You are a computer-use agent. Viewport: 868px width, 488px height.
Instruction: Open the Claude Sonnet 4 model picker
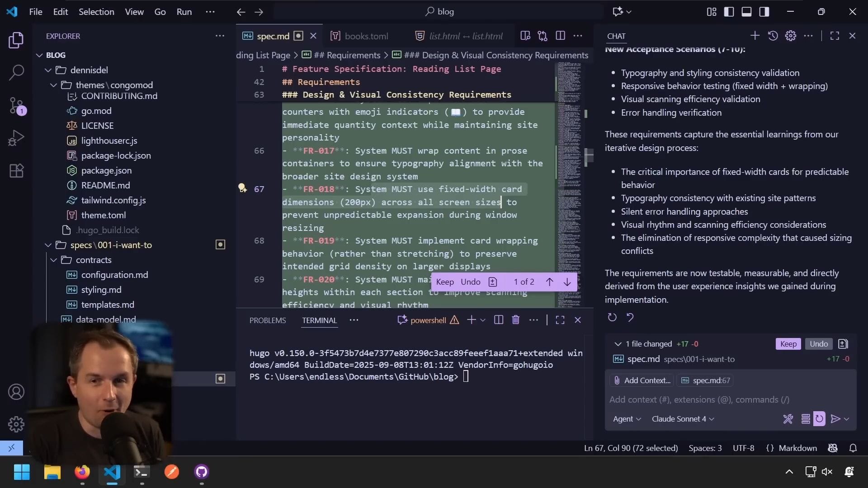(683, 419)
